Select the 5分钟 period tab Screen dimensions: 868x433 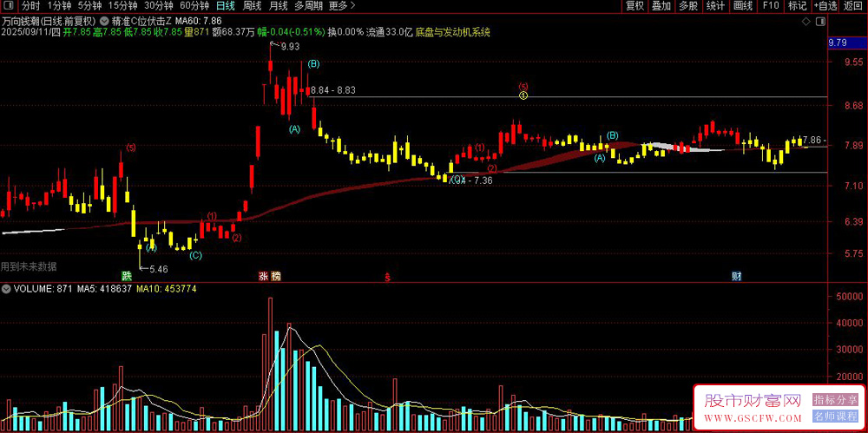89,6
